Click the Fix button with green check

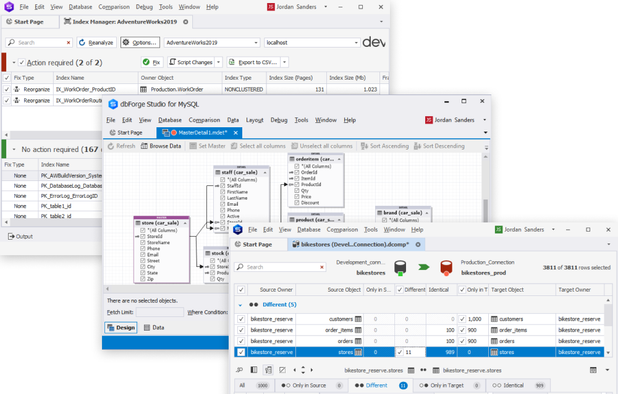(152, 62)
